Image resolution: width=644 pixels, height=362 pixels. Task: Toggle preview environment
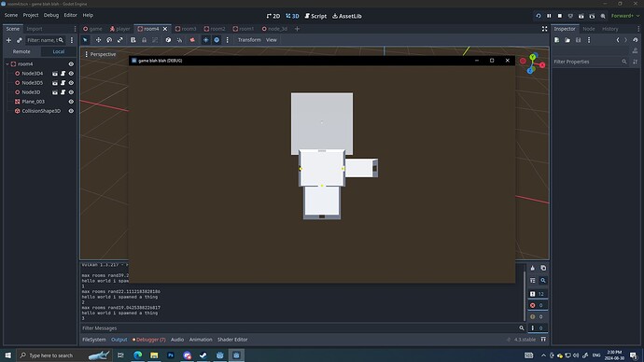coord(217,40)
